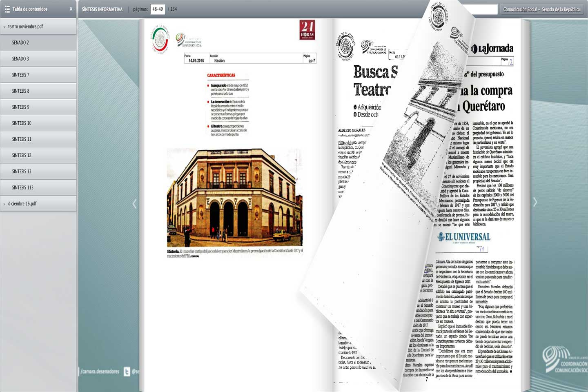Click the La Jornada newspaper logo
The width and height of the screenshot is (588, 392).
point(492,49)
